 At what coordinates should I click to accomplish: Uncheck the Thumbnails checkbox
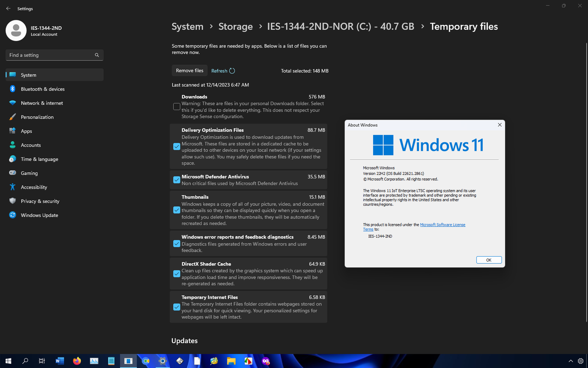pyautogui.click(x=176, y=210)
